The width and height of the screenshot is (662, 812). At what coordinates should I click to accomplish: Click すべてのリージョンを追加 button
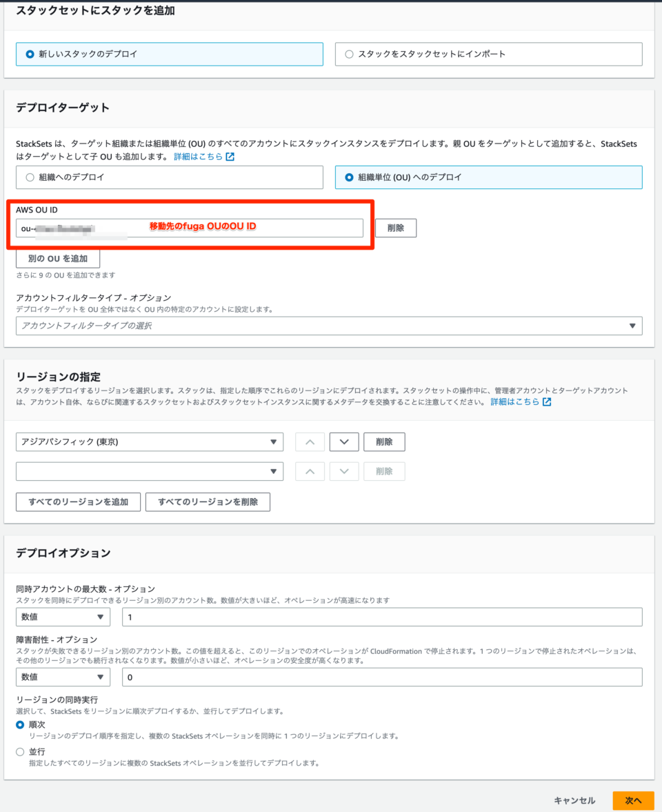pos(78,502)
